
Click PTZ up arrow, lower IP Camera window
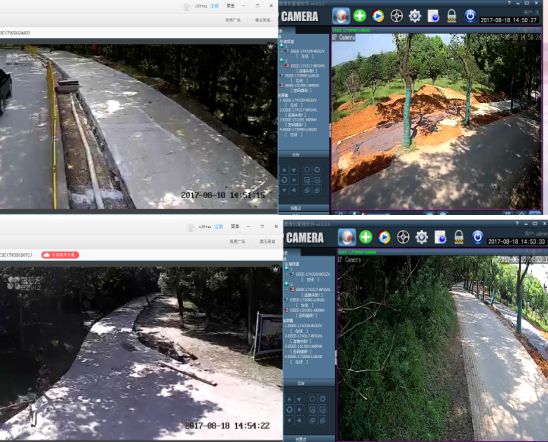coord(289,399)
